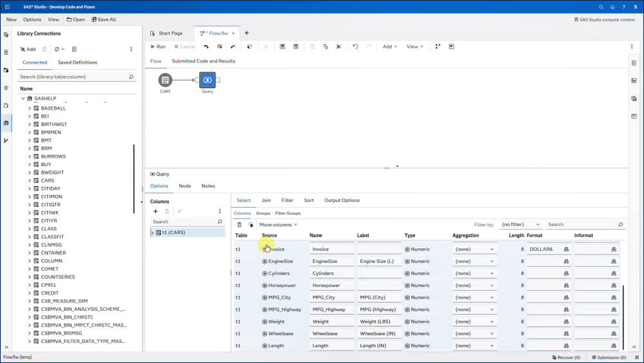This screenshot has width=644, height=363.
Task: Click the Open button in the menu bar
Action: click(76, 20)
